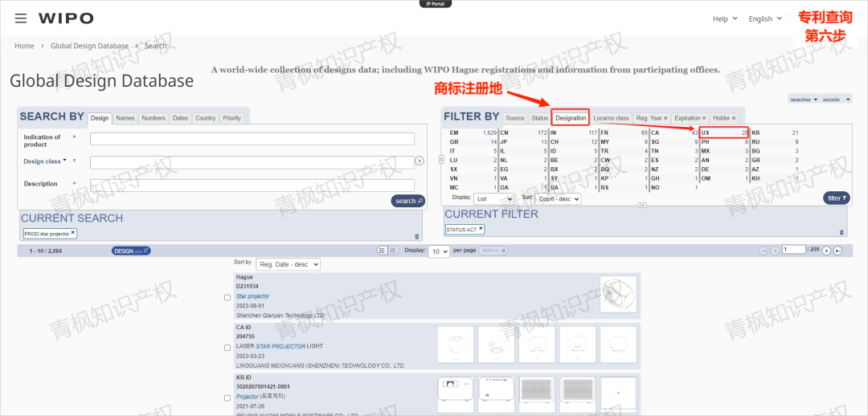Close the Expiration filter tab
868x416 pixels.
tap(704, 118)
